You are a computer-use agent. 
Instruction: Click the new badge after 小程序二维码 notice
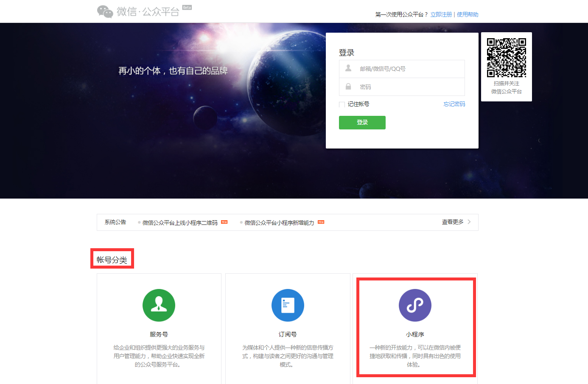click(x=224, y=222)
